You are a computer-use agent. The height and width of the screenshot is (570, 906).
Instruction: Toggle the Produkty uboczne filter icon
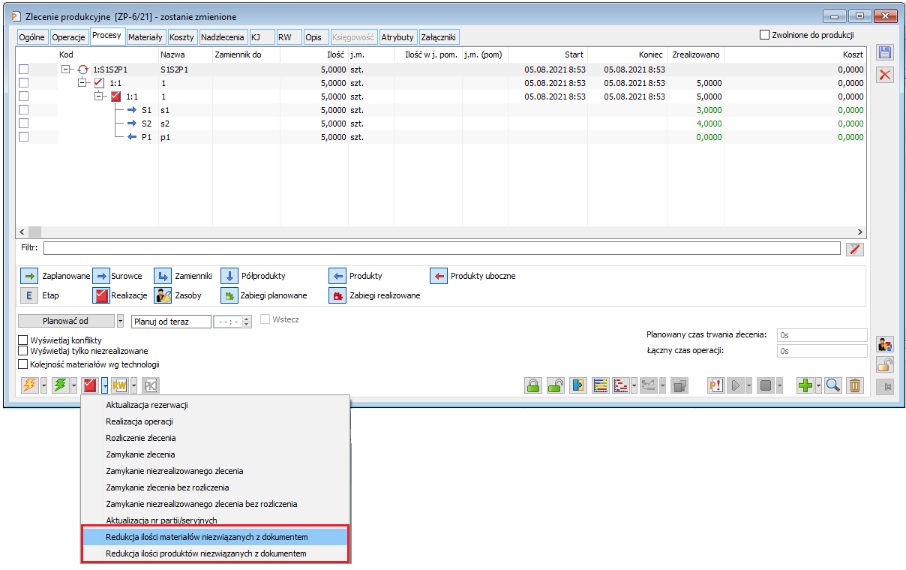(x=438, y=276)
